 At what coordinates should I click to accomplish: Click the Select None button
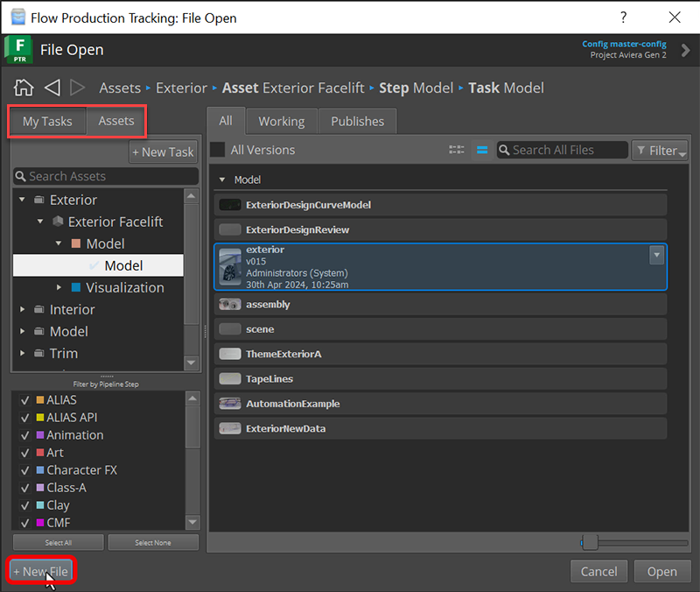click(153, 542)
